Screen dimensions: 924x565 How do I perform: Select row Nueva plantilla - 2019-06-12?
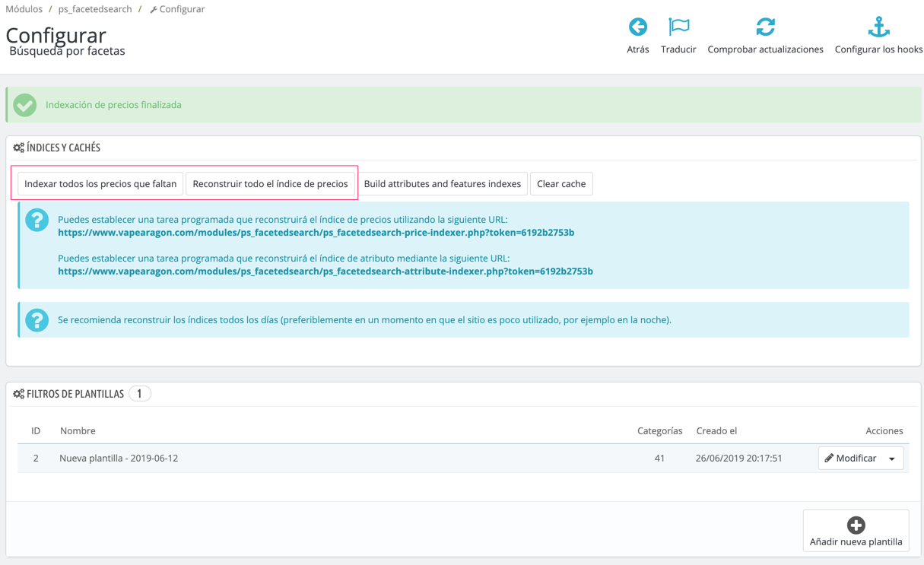point(462,459)
